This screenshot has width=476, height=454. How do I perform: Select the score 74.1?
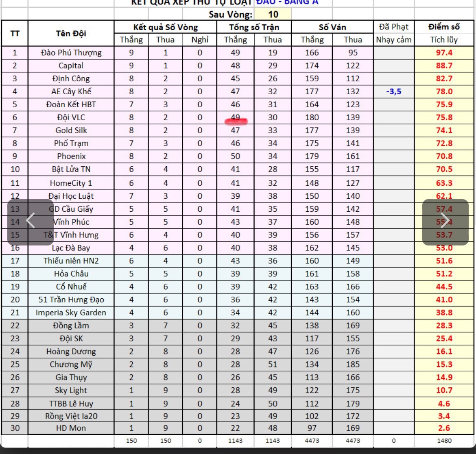point(444,130)
